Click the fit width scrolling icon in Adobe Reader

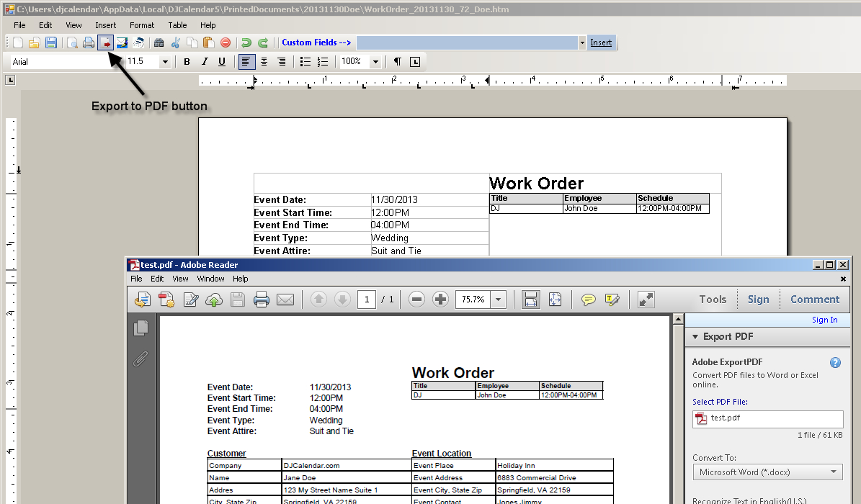point(530,300)
